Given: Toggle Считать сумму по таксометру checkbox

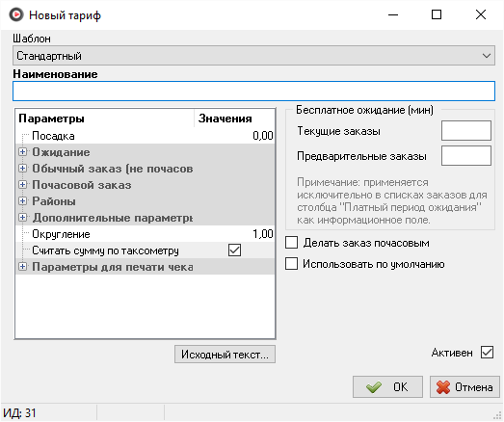Looking at the screenshot, I should [234, 251].
